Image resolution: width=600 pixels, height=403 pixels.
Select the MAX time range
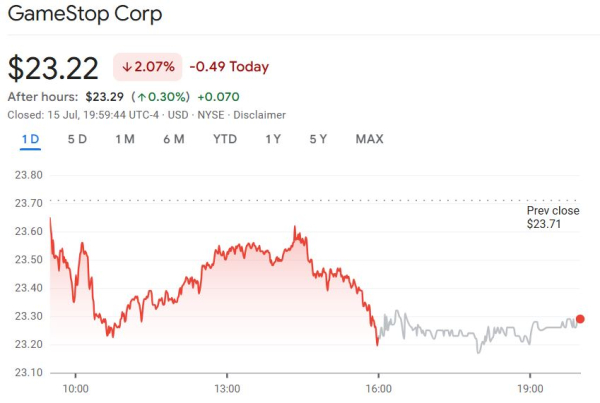pos(370,139)
